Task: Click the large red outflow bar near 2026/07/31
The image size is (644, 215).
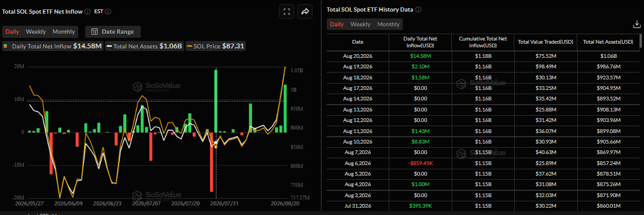Action: tap(212, 162)
